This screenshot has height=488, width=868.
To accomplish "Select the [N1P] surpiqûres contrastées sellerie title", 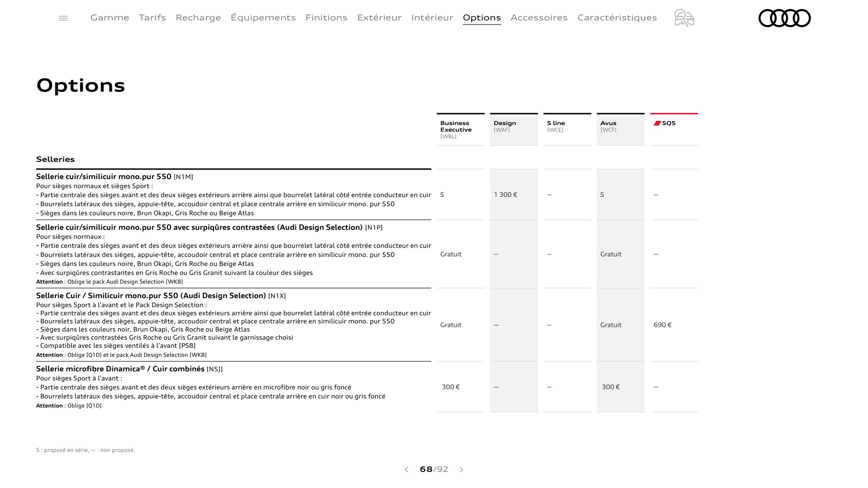I will click(209, 227).
